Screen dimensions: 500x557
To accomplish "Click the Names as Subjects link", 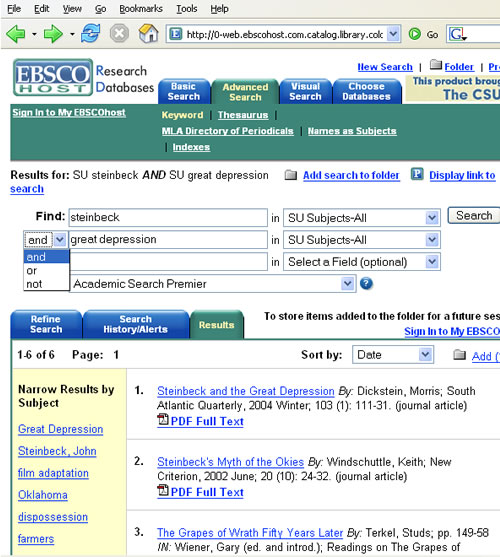I will pos(352,131).
